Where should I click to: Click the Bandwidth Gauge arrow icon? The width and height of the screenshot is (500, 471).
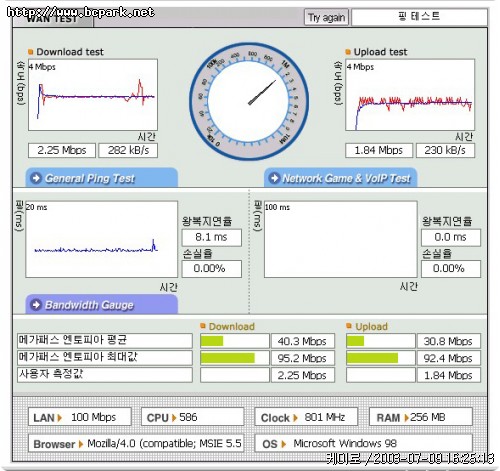click(x=36, y=305)
